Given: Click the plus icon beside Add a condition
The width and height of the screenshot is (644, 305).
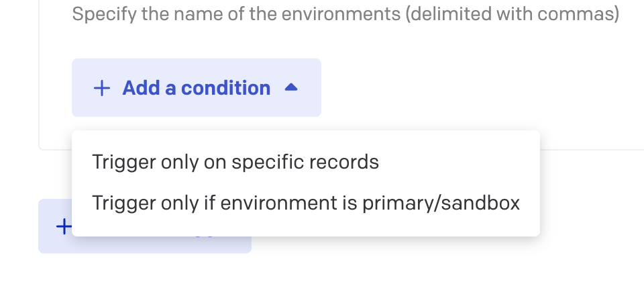Looking at the screenshot, I should coord(101,88).
